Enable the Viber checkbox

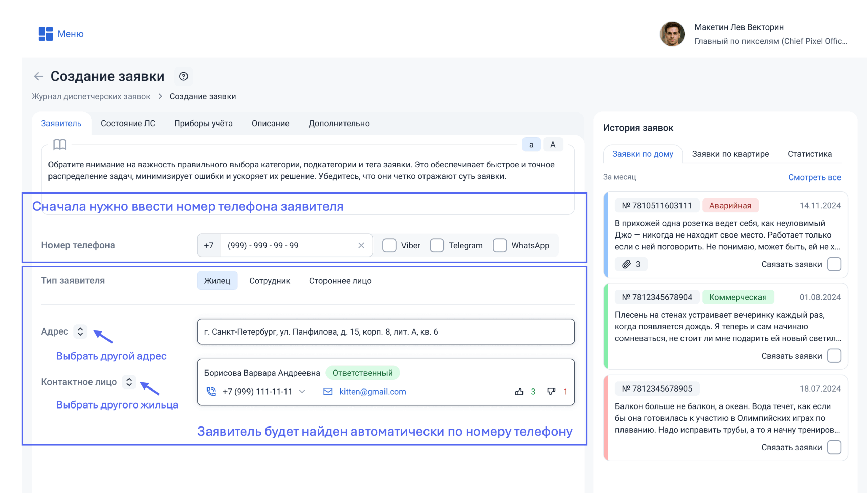pyautogui.click(x=389, y=245)
